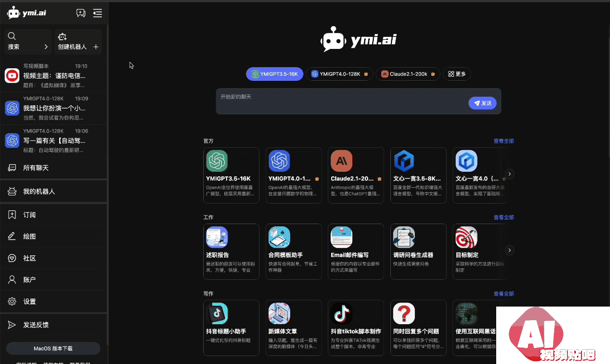Click 查看全部 for the 工作 section
Viewport: 610px width, 364px height.
(504, 217)
